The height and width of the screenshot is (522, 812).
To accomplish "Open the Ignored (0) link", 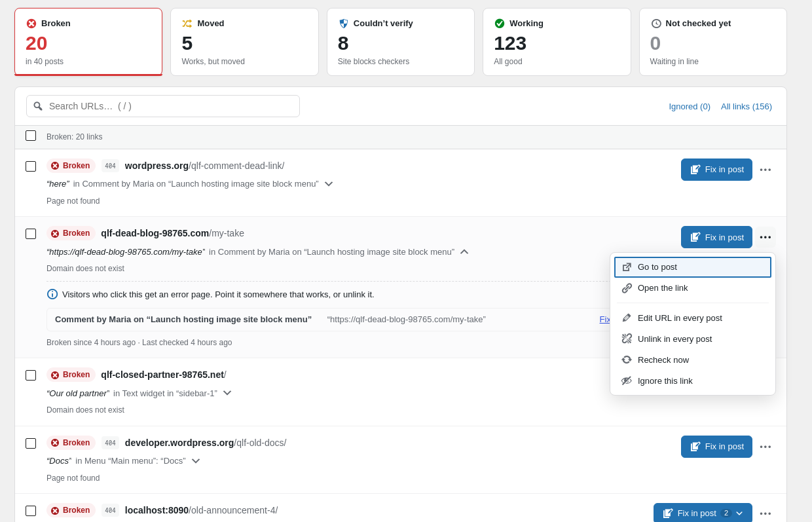I will 690,106.
